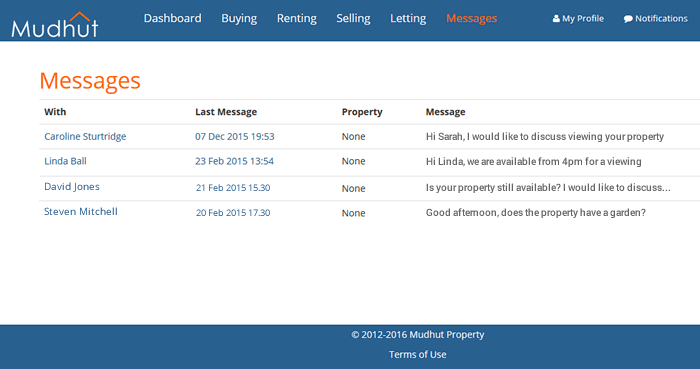Image resolution: width=700 pixels, height=369 pixels.
Task: Select Selling in the navigation bar
Action: click(x=353, y=18)
